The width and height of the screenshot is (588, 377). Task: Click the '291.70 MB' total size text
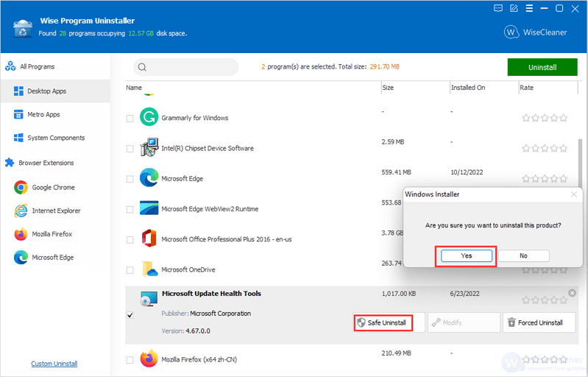point(384,67)
